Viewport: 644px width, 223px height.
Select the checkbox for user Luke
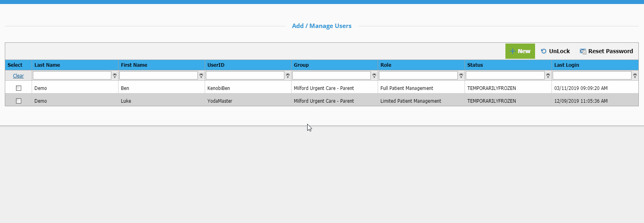click(x=18, y=101)
